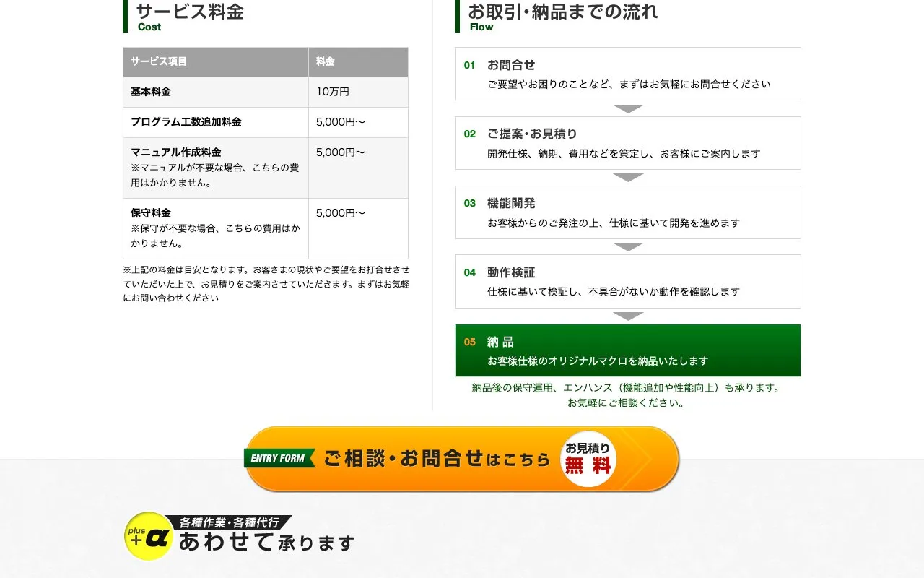Click the お取引・納品までの流れ heading
This screenshot has width=924, height=578.
tap(563, 12)
